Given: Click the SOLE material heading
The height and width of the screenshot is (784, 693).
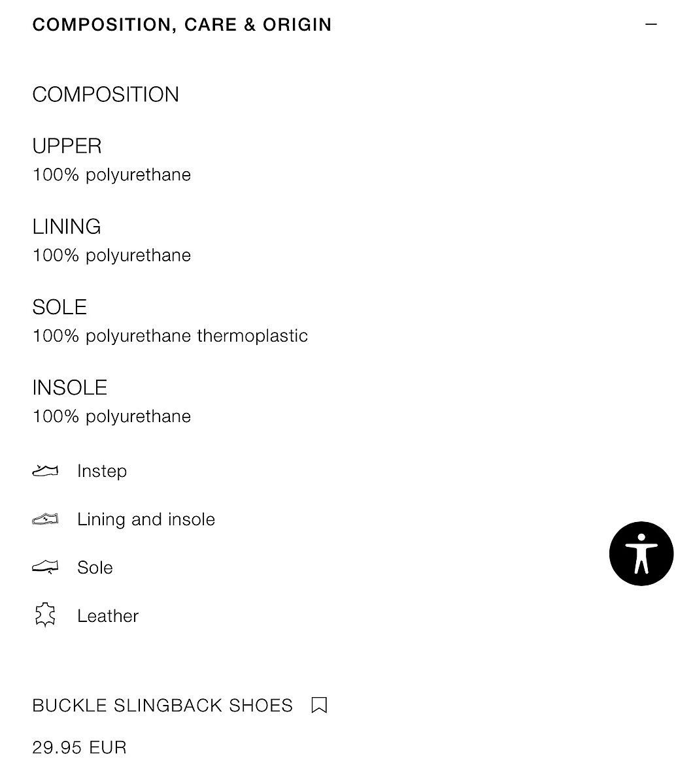Looking at the screenshot, I should (x=59, y=307).
